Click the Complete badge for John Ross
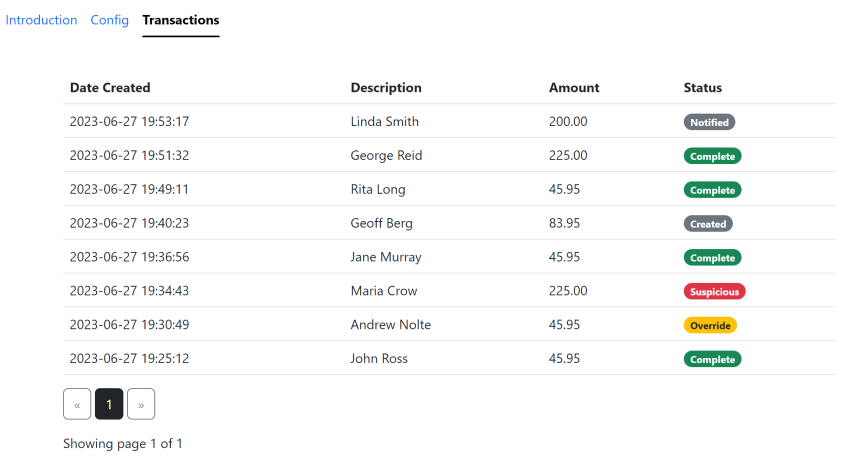The height and width of the screenshot is (473, 859). click(712, 360)
